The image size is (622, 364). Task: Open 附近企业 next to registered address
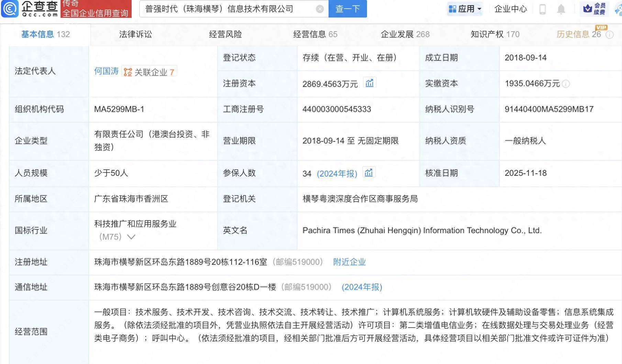[x=349, y=262]
